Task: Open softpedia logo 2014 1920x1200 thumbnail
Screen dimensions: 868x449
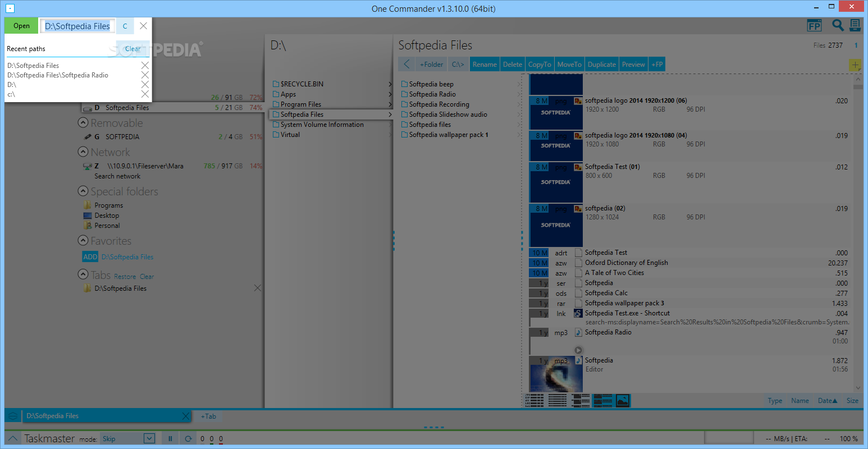Action: 556,112
